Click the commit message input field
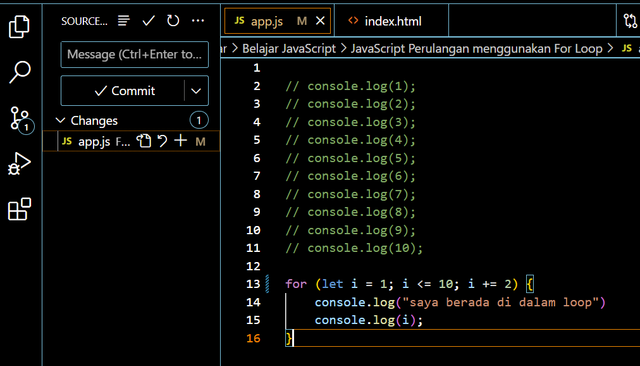640x366 pixels. tap(135, 54)
